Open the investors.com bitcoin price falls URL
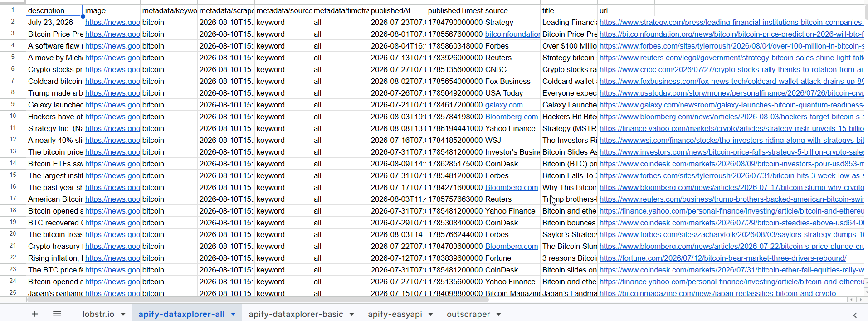This screenshot has height=321, width=868. 731,152
